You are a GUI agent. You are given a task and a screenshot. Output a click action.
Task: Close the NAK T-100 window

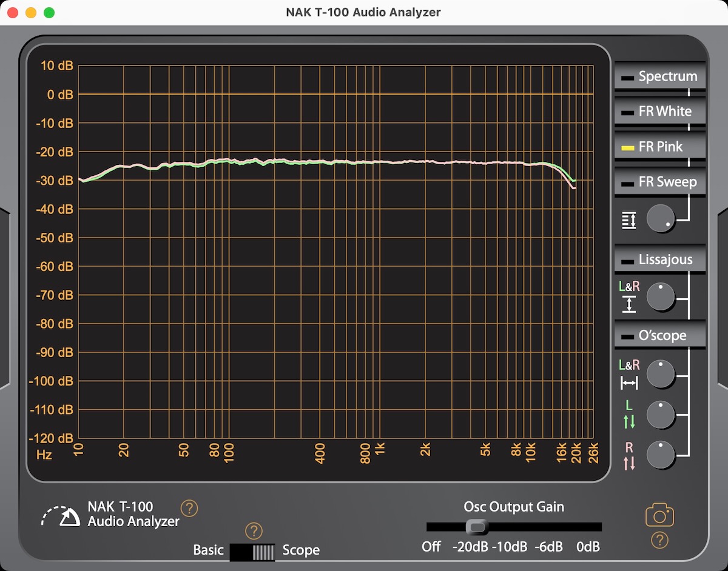click(x=13, y=13)
